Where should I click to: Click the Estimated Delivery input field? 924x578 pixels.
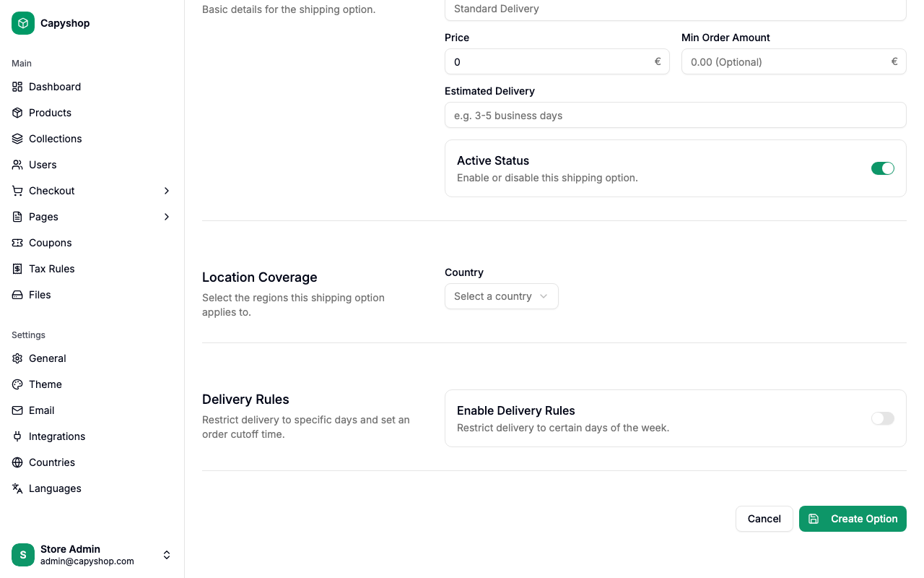[x=676, y=115]
